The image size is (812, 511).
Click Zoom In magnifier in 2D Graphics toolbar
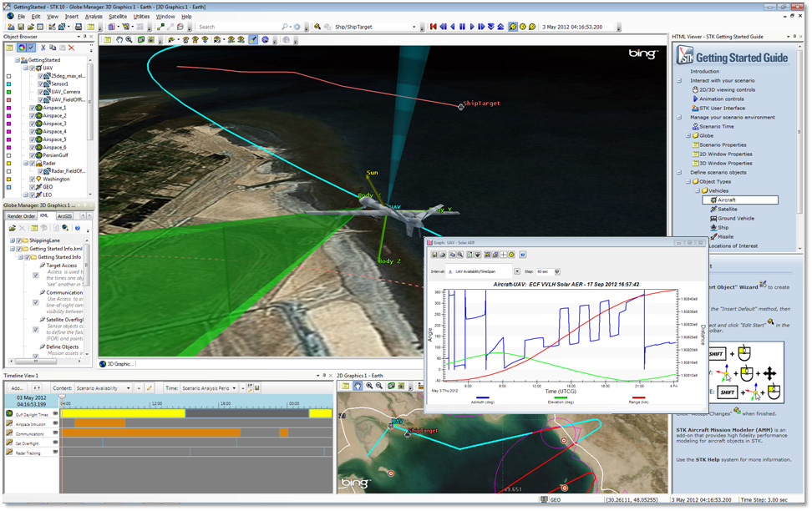(369, 386)
